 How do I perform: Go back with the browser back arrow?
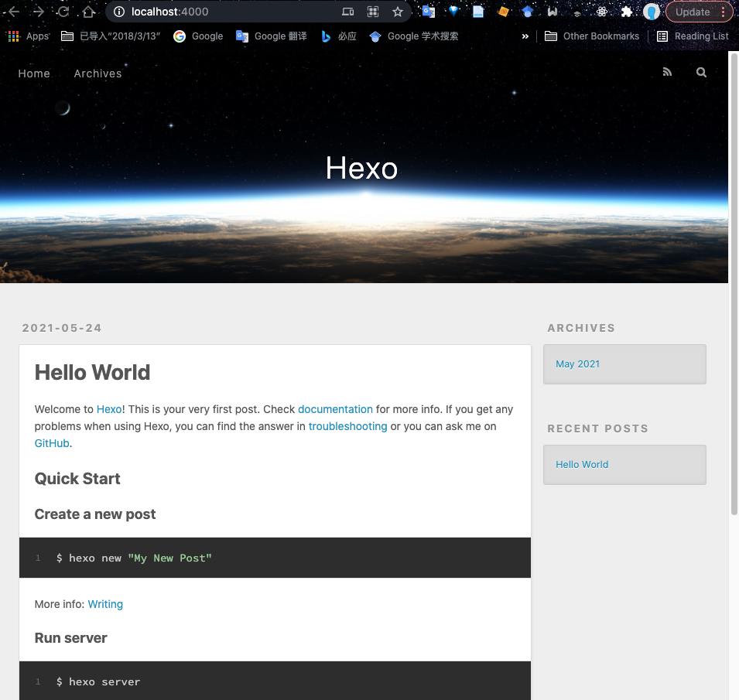click(13, 12)
